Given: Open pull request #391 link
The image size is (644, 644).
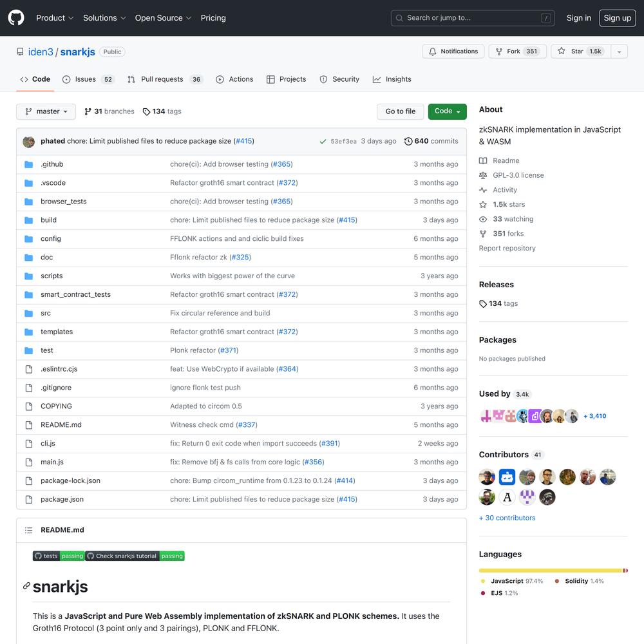Looking at the screenshot, I should 329,444.
